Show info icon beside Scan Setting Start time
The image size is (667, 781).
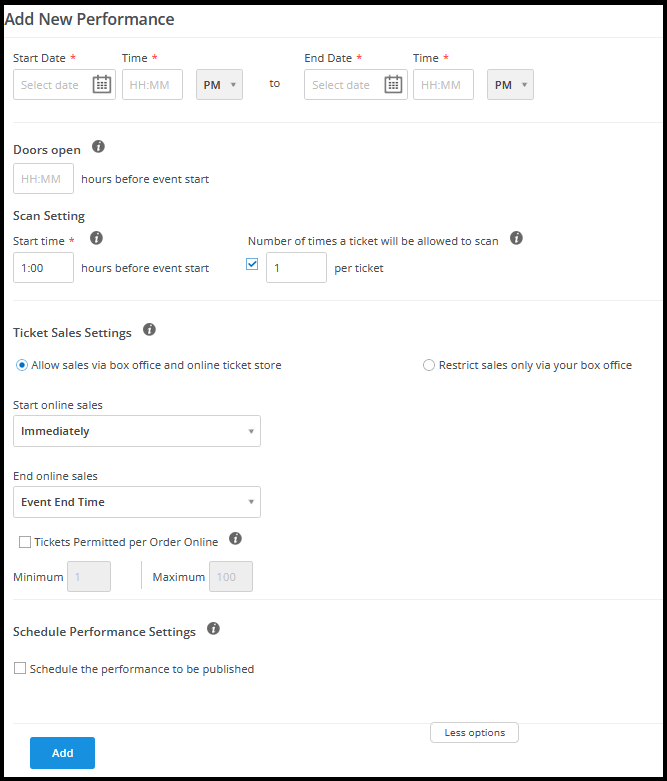coord(96,238)
